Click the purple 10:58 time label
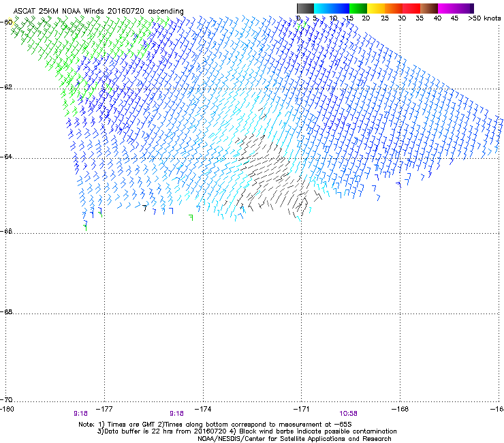Image resolution: width=504 pixels, height=443 pixels. click(x=348, y=414)
